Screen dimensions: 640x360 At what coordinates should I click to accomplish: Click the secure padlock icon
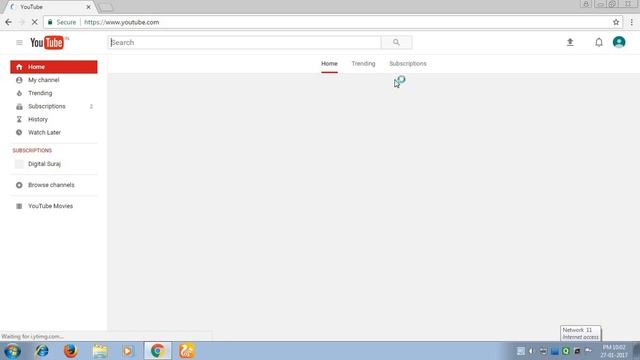[x=50, y=22]
